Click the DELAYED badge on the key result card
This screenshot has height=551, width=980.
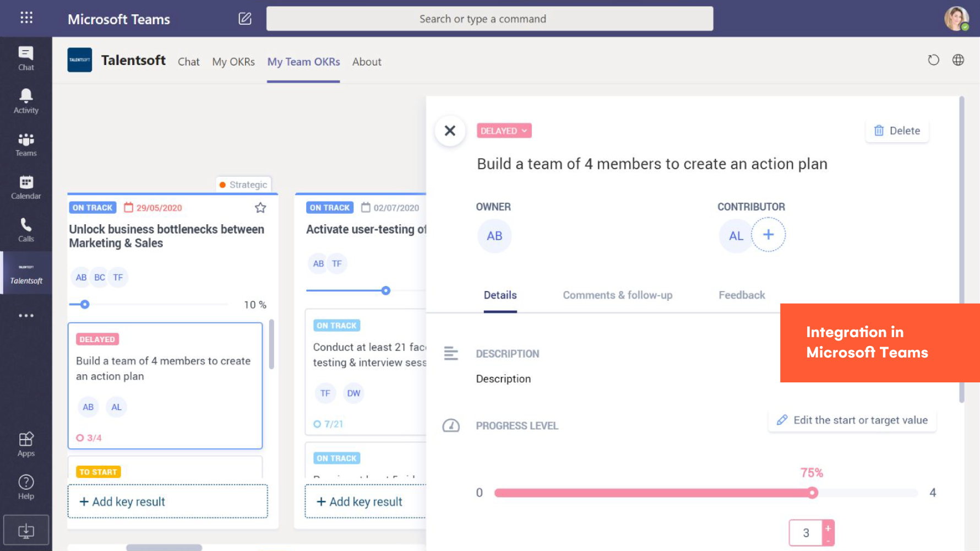tap(97, 339)
